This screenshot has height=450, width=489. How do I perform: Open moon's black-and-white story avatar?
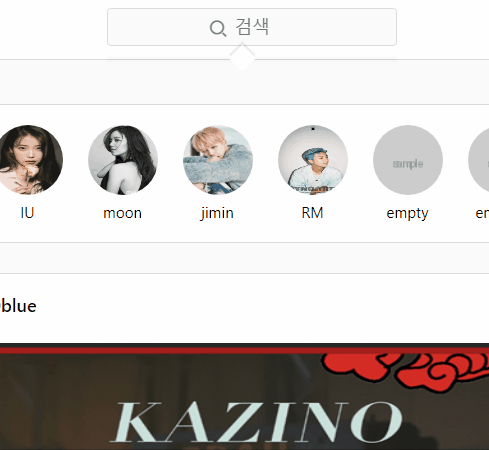[x=123, y=160]
